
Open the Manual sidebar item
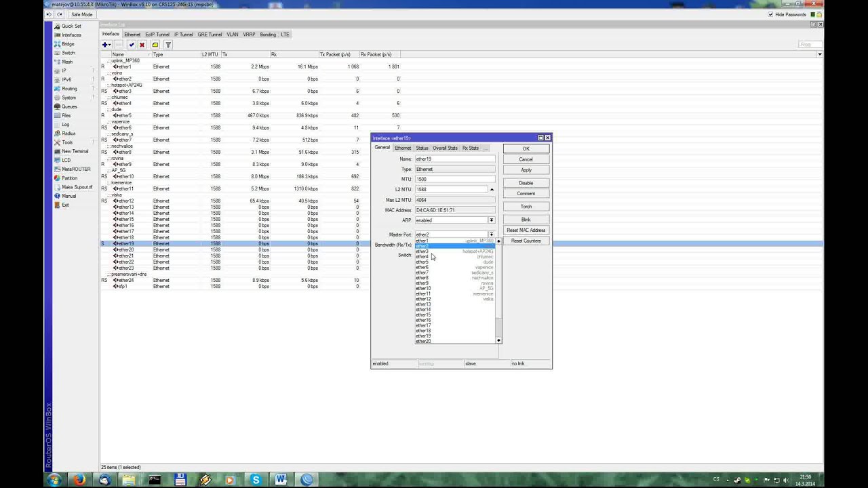(68, 196)
